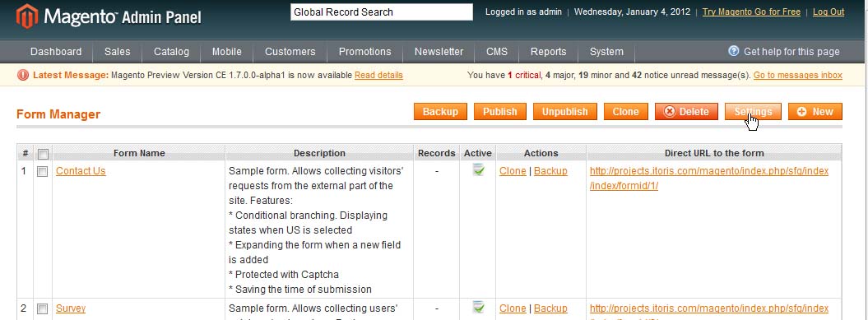Open the Catalog menu
868x320 pixels.
[171, 52]
